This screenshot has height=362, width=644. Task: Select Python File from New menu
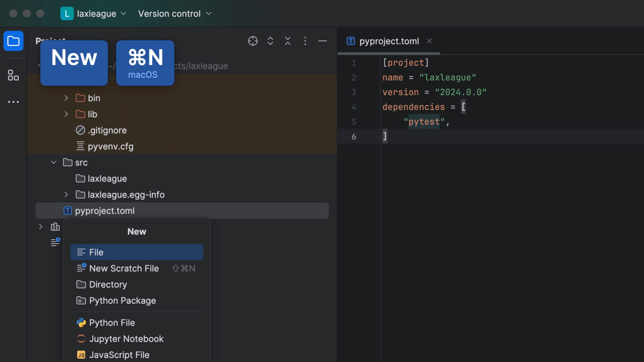(112, 323)
